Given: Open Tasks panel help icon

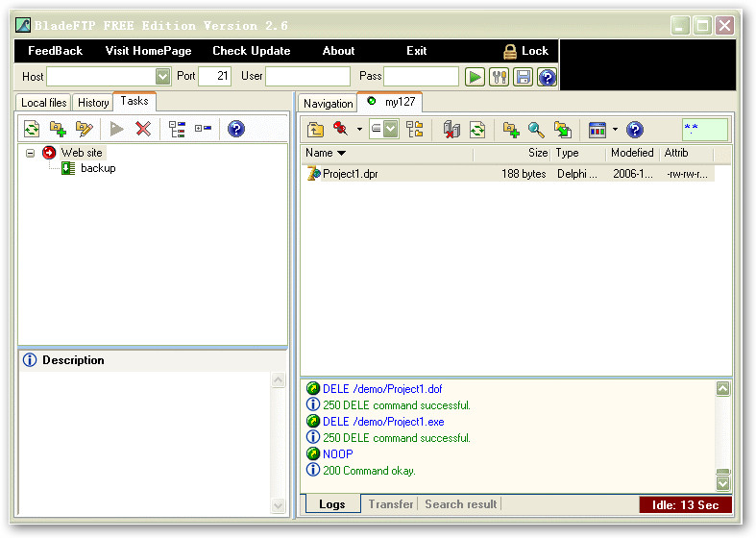Looking at the screenshot, I should [x=236, y=129].
